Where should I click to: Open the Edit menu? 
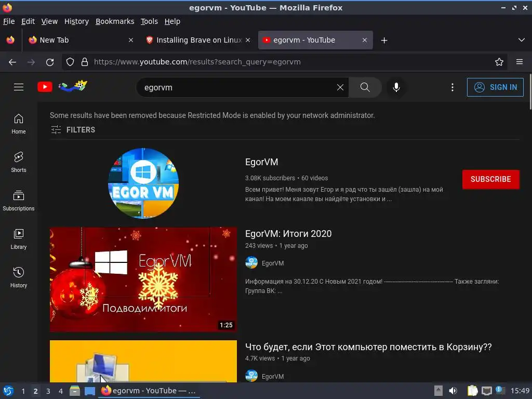(x=28, y=21)
